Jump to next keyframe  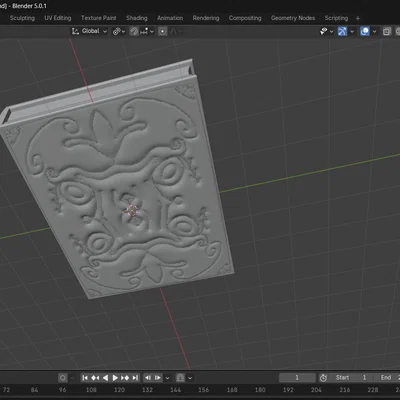[x=125, y=378]
